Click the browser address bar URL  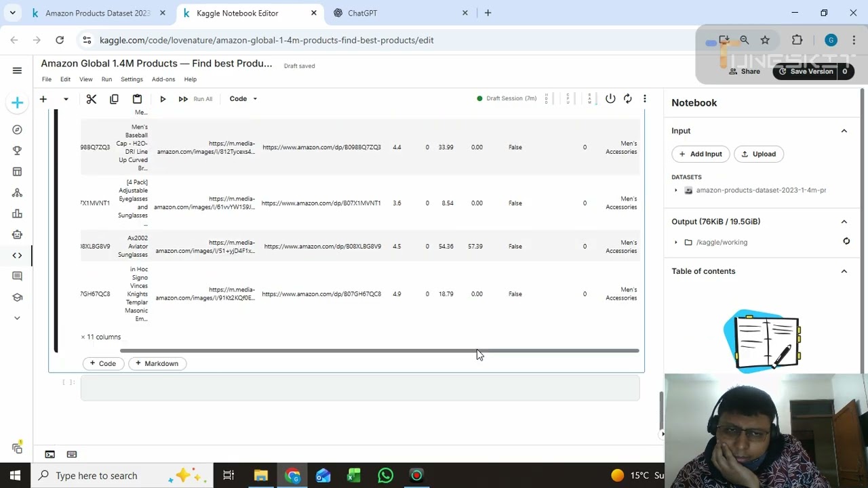pos(267,40)
